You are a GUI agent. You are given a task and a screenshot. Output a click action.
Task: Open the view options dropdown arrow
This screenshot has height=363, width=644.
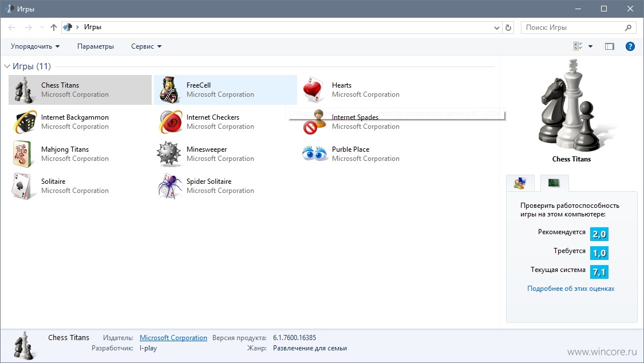591,46
